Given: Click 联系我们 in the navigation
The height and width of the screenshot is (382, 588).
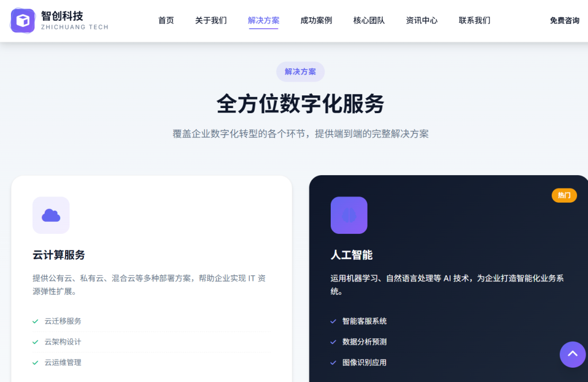Looking at the screenshot, I should point(474,21).
